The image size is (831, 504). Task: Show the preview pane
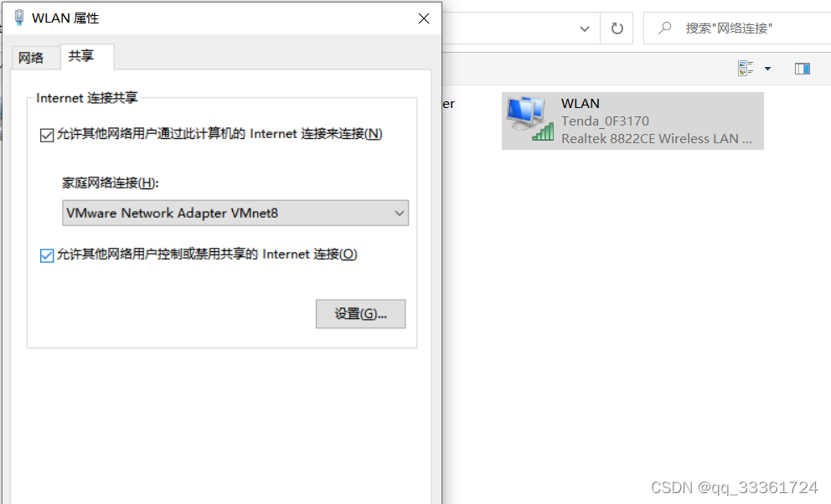[x=803, y=69]
